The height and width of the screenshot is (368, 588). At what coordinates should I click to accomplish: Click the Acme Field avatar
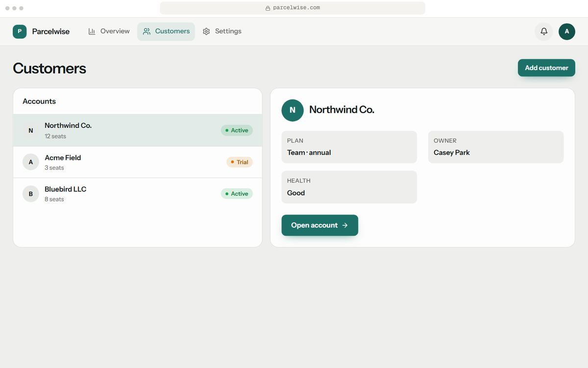coord(31,162)
